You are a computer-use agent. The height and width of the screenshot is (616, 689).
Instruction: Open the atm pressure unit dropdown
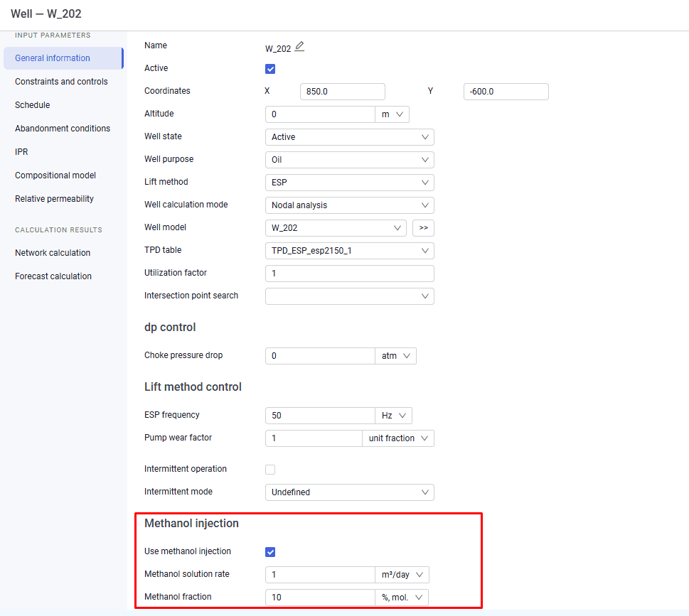pos(395,356)
